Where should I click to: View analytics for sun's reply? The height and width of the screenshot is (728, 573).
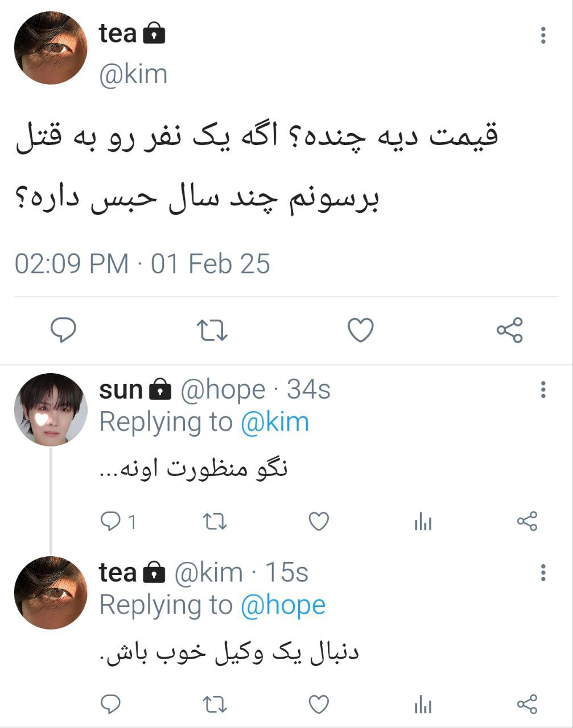(423, 521)
